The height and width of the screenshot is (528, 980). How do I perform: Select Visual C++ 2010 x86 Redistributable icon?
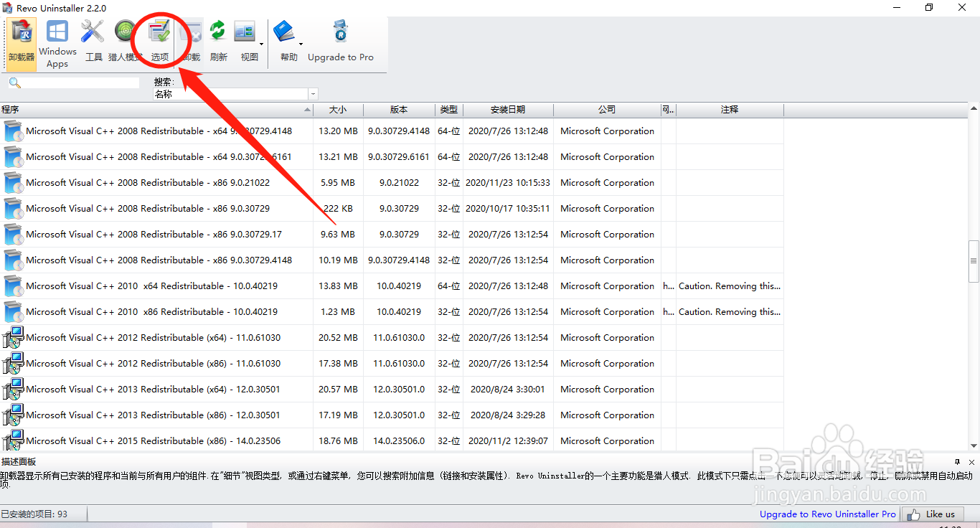14,312
